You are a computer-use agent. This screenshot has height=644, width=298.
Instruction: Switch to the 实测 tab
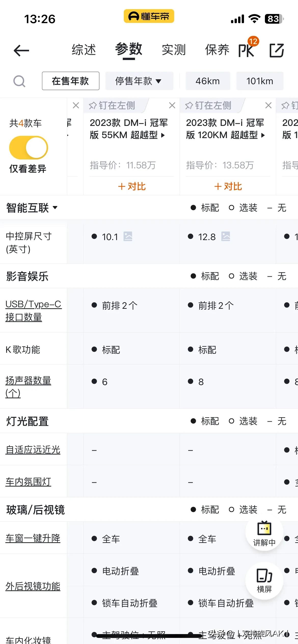click(x=174, y=50)
